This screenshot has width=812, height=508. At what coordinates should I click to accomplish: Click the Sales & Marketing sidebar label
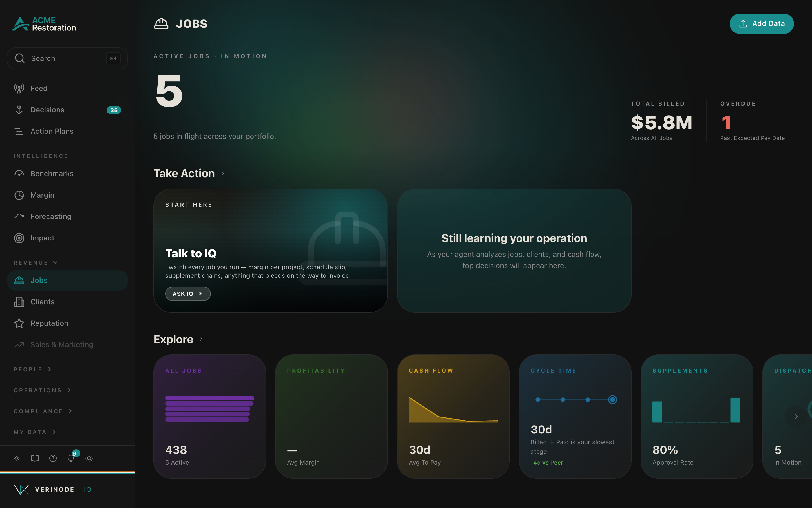62,345
